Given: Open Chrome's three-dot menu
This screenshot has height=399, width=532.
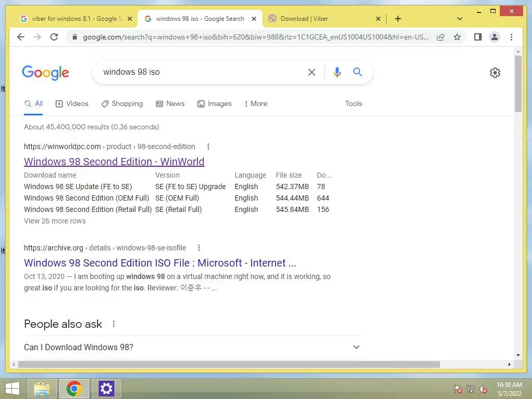Looking at the screenshot, I should 511,37.
